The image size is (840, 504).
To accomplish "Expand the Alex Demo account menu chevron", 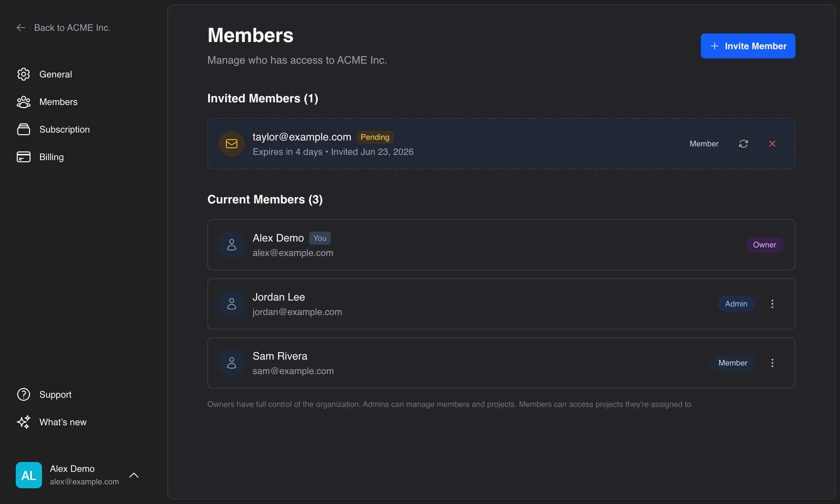I will pos(134,475).
